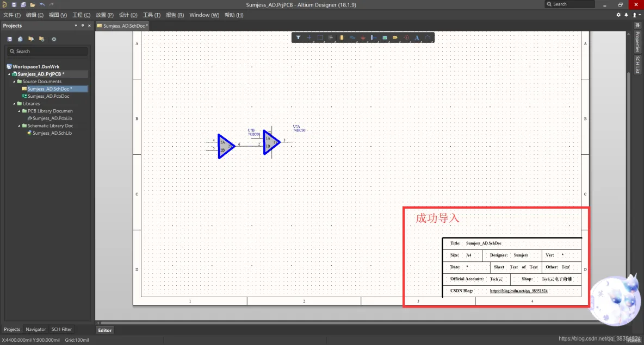Place a part with the yellow component icon
The height and width of the screenshot is (345, 644).
click(x=341, y=37)
